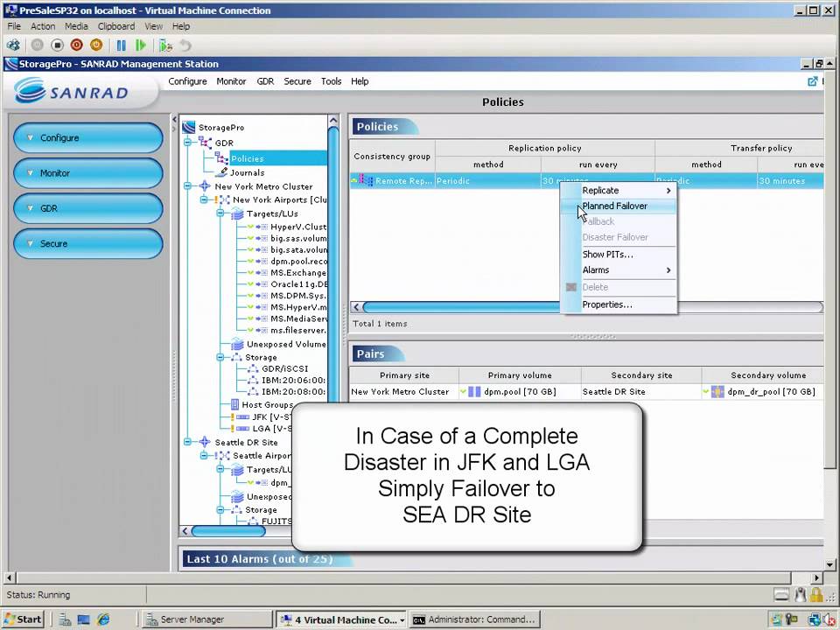Select Host Groups tree item
Screen dimensions: 840x630
point(267,404)
